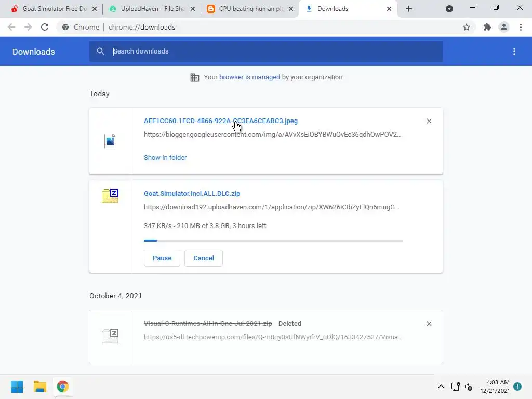Click the jpeg image file icon

[x=110, y=141]
